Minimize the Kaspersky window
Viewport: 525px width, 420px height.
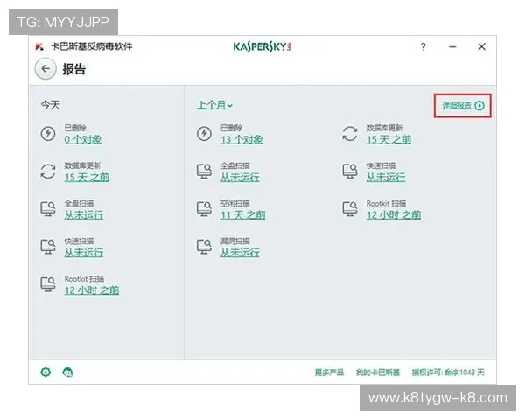[x=452, y=47]
